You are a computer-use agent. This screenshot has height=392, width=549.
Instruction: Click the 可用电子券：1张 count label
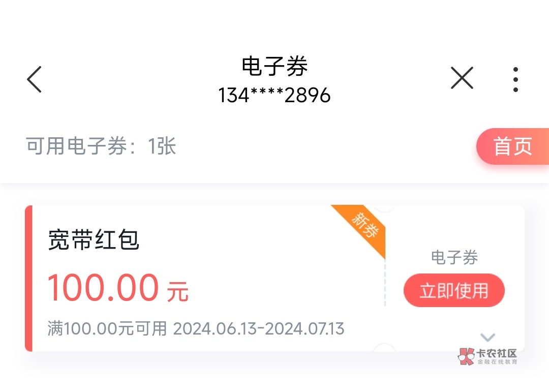click(101, 147)
